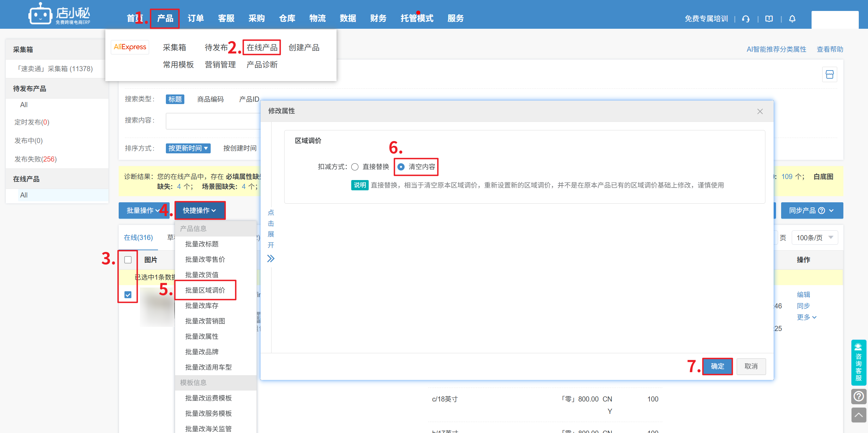Viewport: 868px width, 433px height.
Task: Choose 批量区域调价 from the menu
Action: point(205,290)
